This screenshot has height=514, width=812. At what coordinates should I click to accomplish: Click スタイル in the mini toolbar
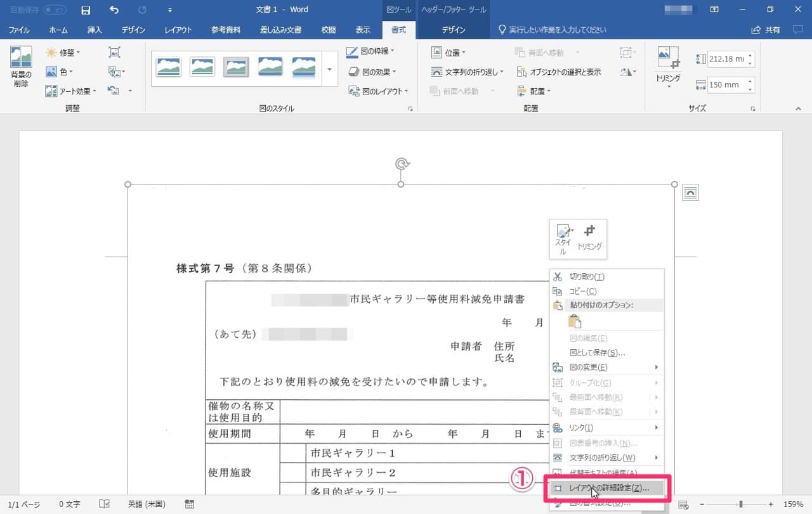(563, 240)
